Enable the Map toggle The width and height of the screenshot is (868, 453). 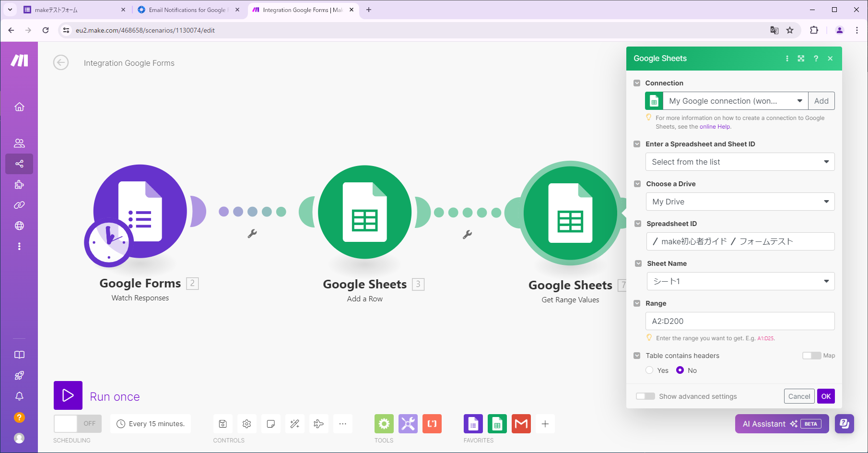pos(811,356)
